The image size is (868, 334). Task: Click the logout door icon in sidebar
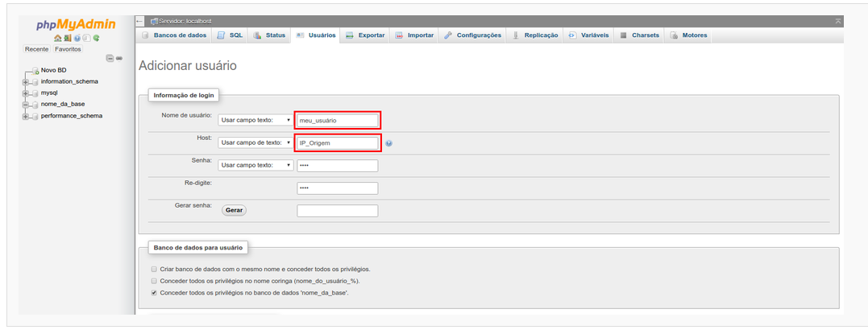67,38
